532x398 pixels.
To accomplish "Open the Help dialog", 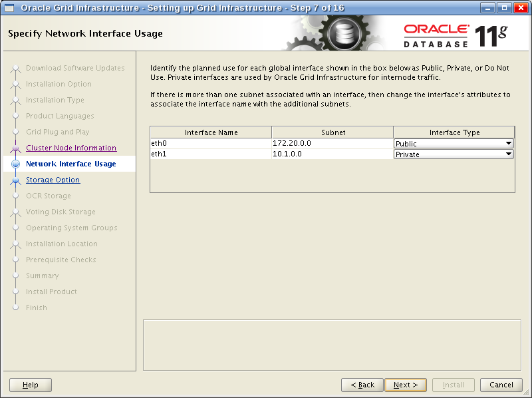I will tap(31, 385).
